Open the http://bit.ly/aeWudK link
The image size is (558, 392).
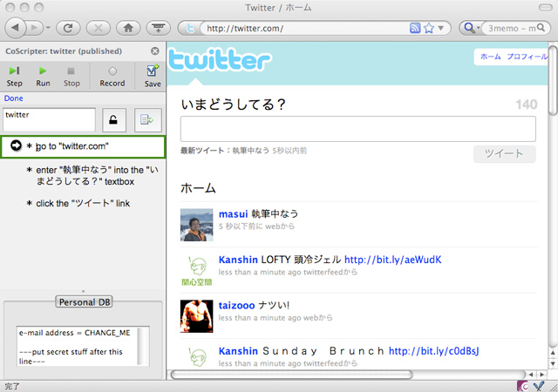coord(393,260)
